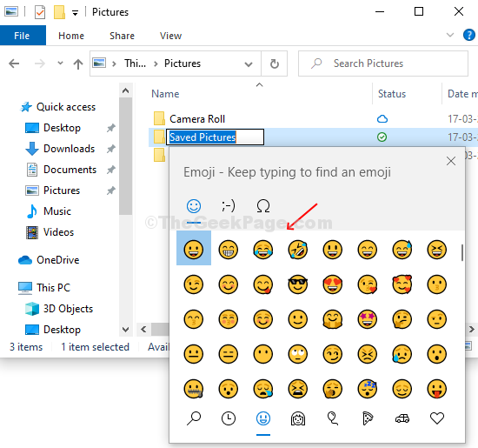Image resolution: width=478 pixels, height=448 pixels.
Task: Open Explorer help
Action: [468, 35]
